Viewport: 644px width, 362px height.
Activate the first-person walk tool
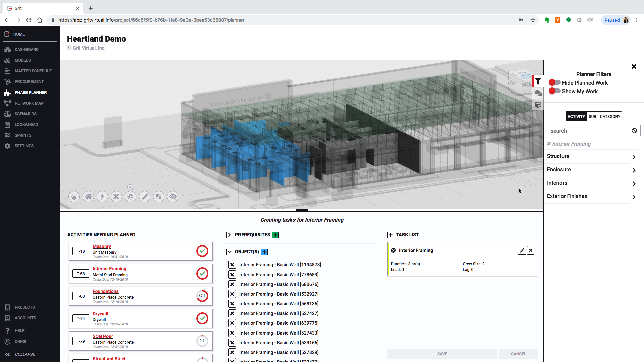(102, 197)
